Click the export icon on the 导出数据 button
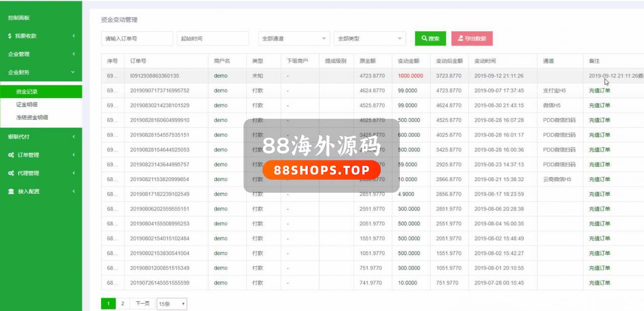The height and width of the screenshot is (311, 644). [x=460, y=38]
